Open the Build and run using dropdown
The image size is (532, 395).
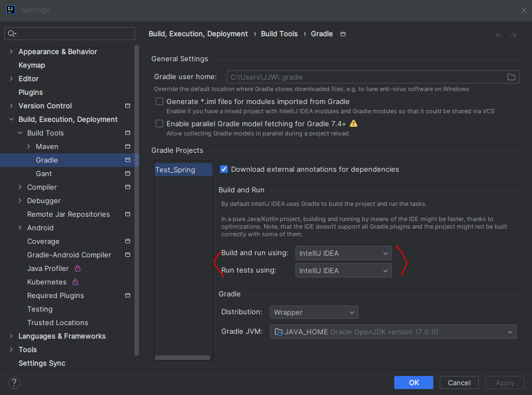(x=343, y=253)
